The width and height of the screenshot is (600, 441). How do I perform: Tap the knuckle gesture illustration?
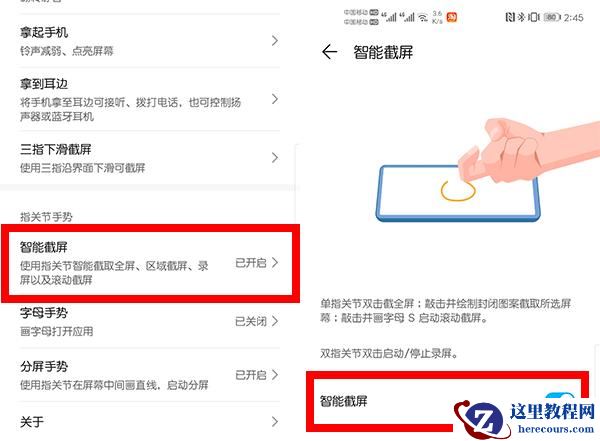click(x=486, y=170)
